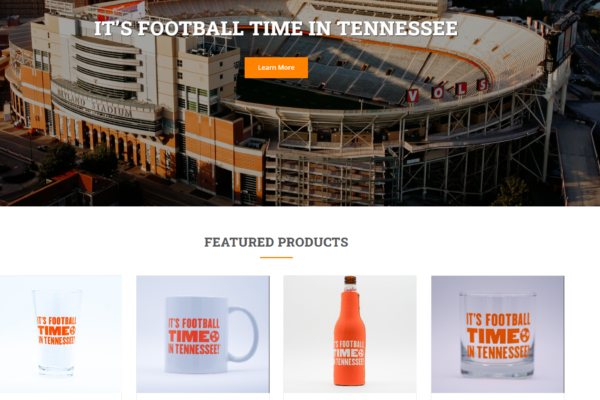Click the tri-star logo on rocks glass
This screenshot has height=400, width=600.
pos(525,336)
